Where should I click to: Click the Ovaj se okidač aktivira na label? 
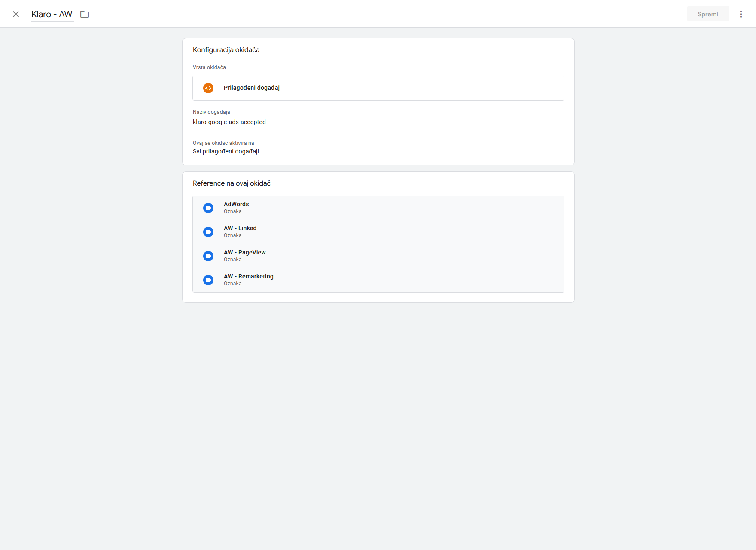[223, 143]
